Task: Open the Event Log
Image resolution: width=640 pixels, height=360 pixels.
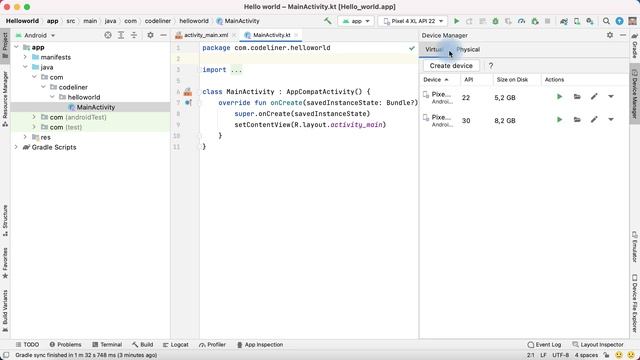Action: coord(544,344)
